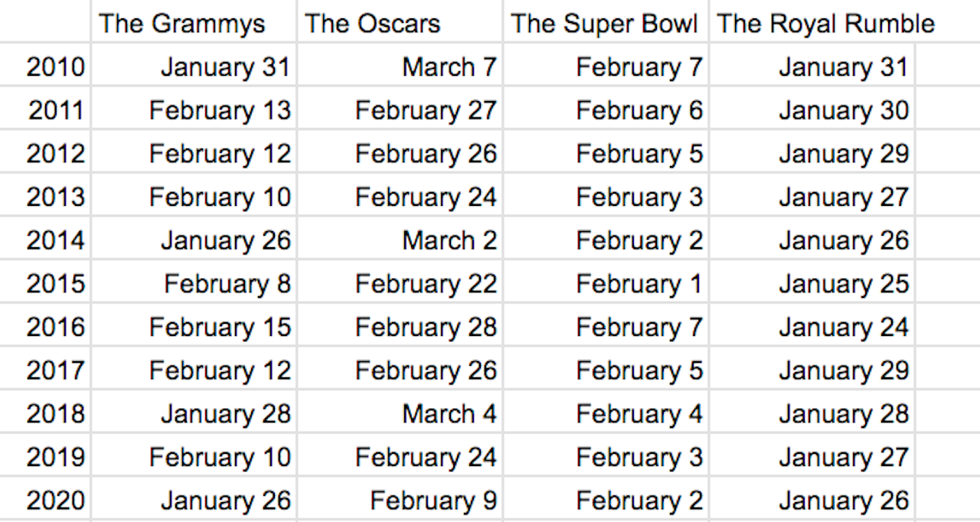The width and height of the screenshot is (980, 522).
Task: Select the 2020 Oscars cell February 9
Action: click(400, 501)
